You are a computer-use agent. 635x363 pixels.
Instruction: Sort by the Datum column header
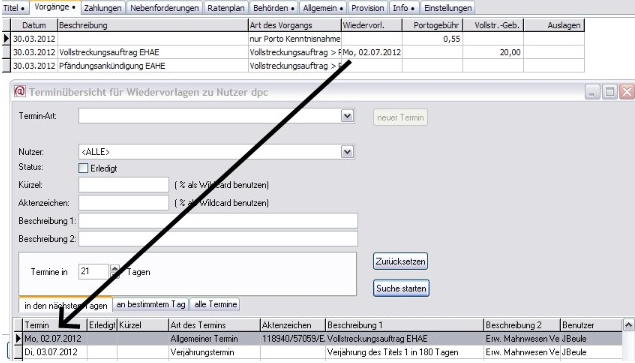pyautogui.click(x=34, y=25)
